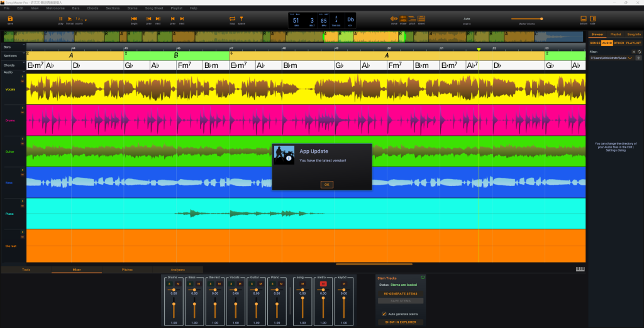Click the save icon in the toolbar

tap(10, 19)
